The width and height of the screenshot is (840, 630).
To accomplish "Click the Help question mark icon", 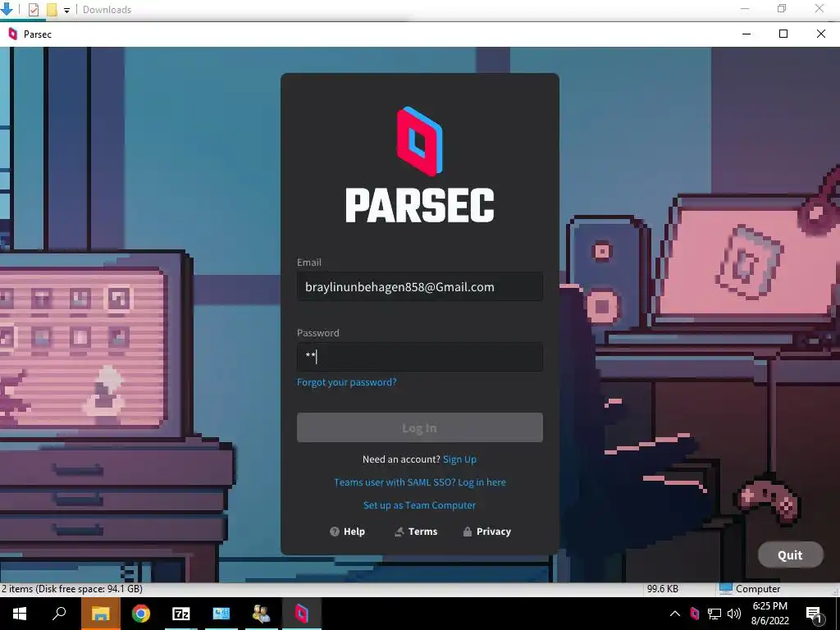I will 335,532.
